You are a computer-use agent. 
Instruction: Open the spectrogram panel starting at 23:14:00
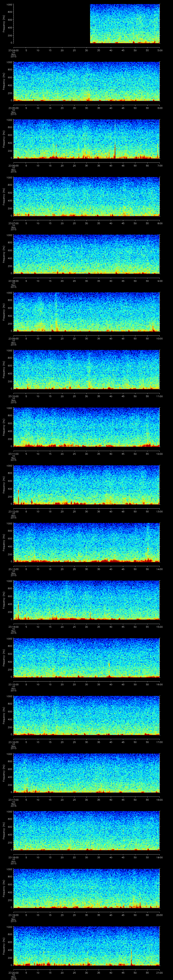[87, 600]
